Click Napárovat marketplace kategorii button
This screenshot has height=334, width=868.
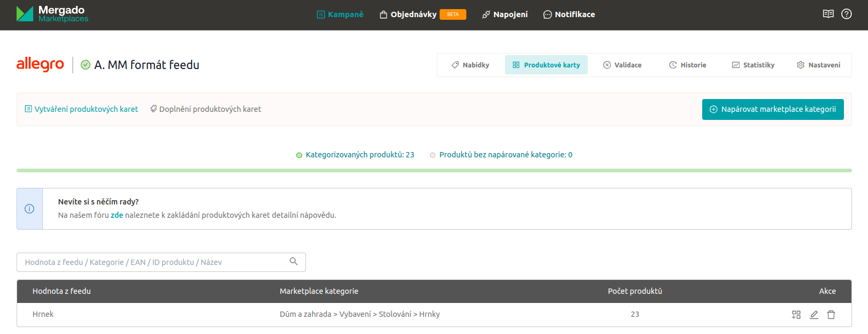click(772, 109)
